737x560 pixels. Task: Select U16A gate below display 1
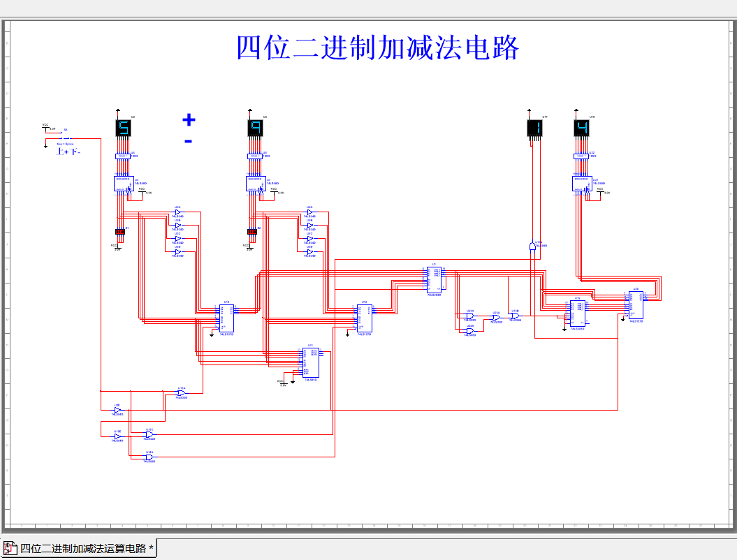coord(532,246)
